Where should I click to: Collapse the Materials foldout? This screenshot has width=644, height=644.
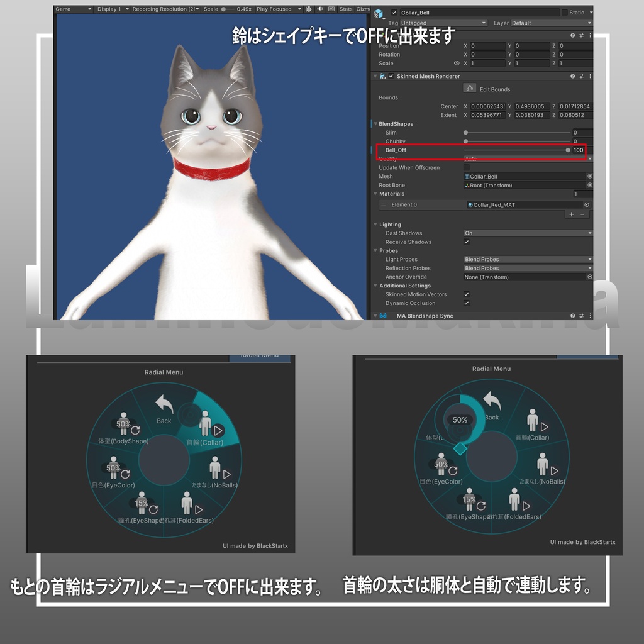click(x=375, y=194)
